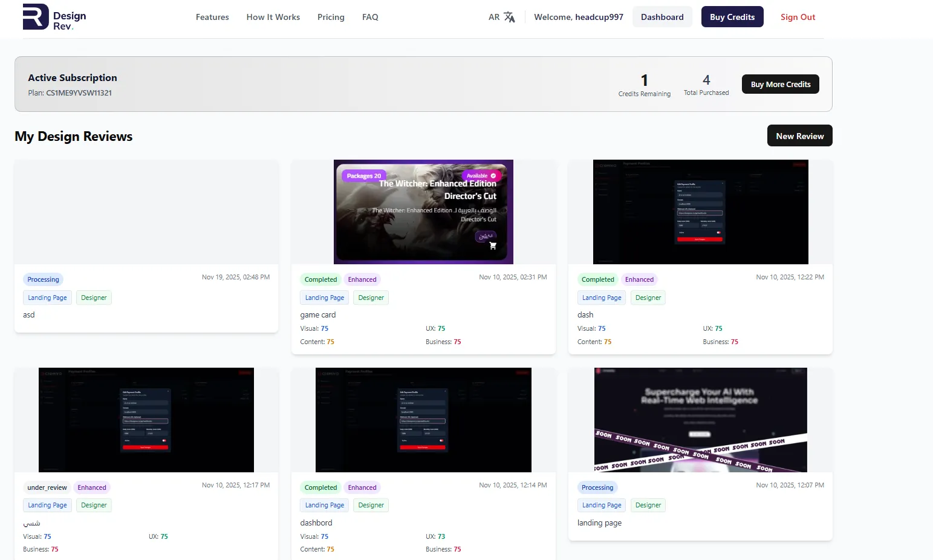Click the Completed badge on game card
This screenshot has height=560, width=933.
click(320, 279)
